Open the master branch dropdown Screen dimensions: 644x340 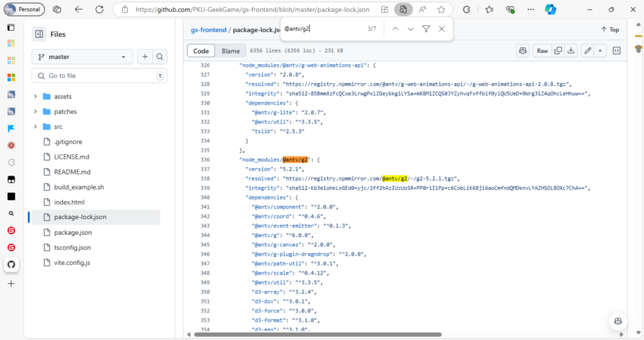click(82, 57)
